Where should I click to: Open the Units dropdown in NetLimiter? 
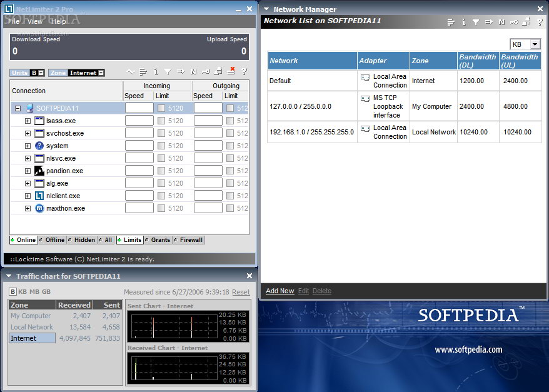click(38, 73)
